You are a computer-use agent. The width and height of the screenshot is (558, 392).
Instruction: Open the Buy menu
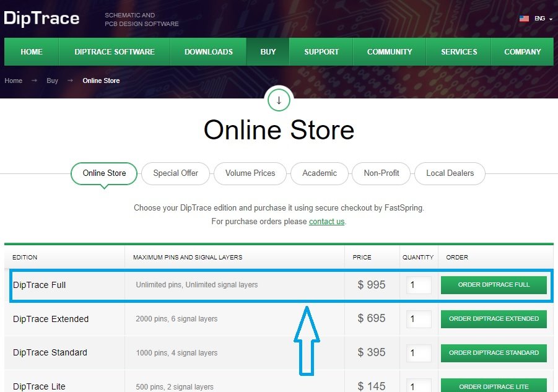point(268,52)
